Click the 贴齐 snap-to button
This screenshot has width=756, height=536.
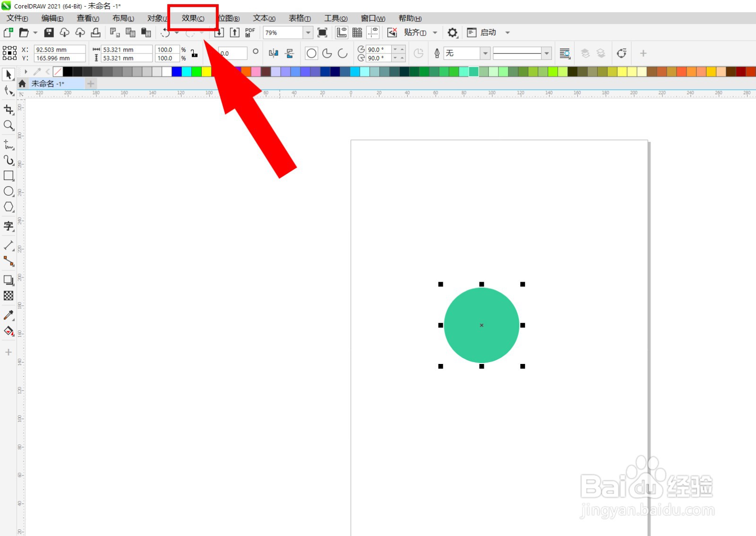point(415,33)
